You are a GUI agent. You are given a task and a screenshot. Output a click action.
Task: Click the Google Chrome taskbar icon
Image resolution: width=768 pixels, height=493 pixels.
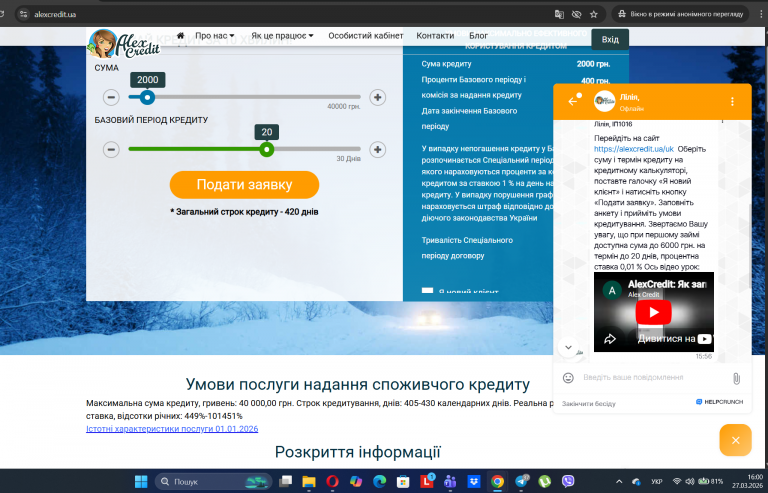[497, 481]
